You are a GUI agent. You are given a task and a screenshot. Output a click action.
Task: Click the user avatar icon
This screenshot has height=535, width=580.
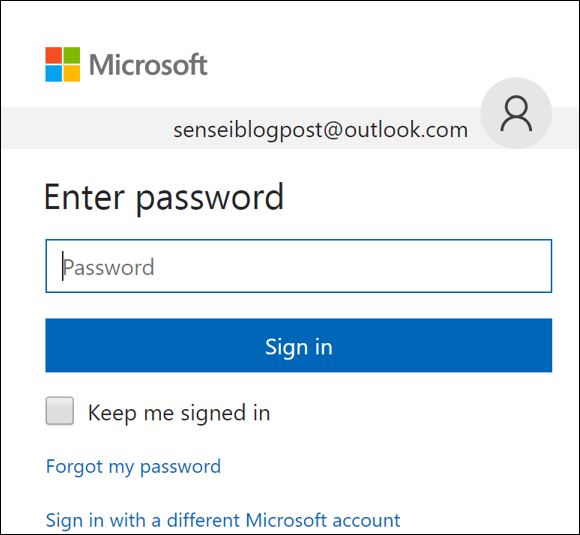(x=516, y=113)
